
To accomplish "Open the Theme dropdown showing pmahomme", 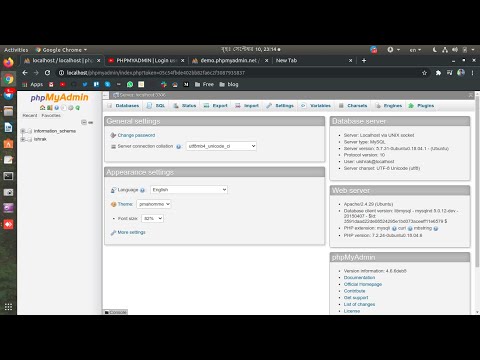I will coord(154,204).
